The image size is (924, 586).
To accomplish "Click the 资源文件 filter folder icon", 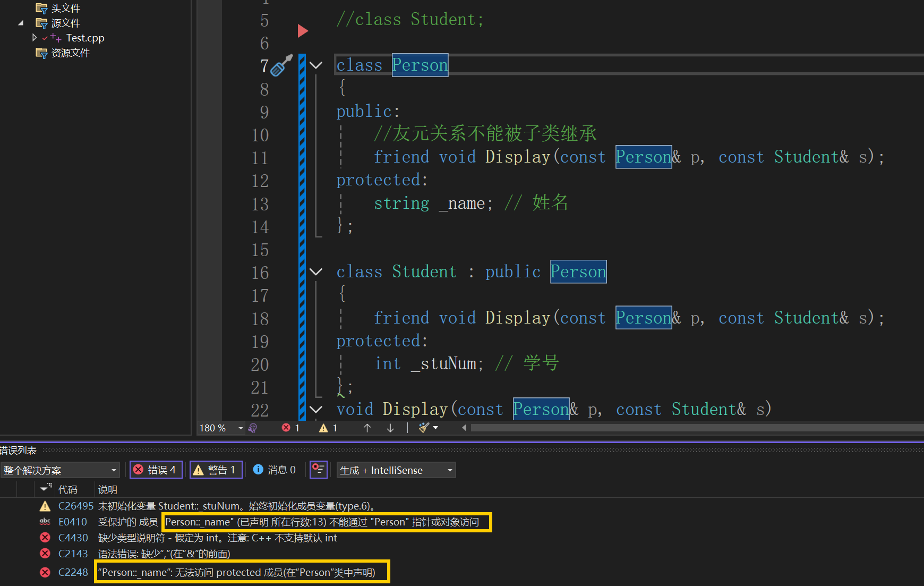I will click(x=41, y=53).
